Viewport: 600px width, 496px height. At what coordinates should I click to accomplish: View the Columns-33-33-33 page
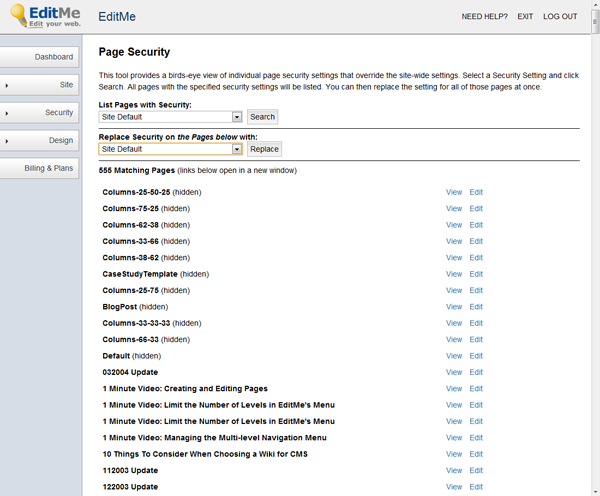pyautogui.click(x=454, y=323)
